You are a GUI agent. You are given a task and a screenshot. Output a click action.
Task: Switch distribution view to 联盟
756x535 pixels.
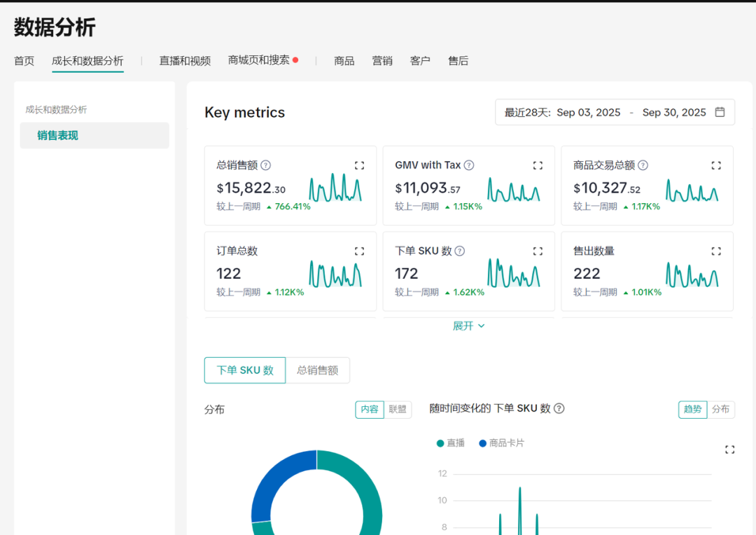click(397, 409)
